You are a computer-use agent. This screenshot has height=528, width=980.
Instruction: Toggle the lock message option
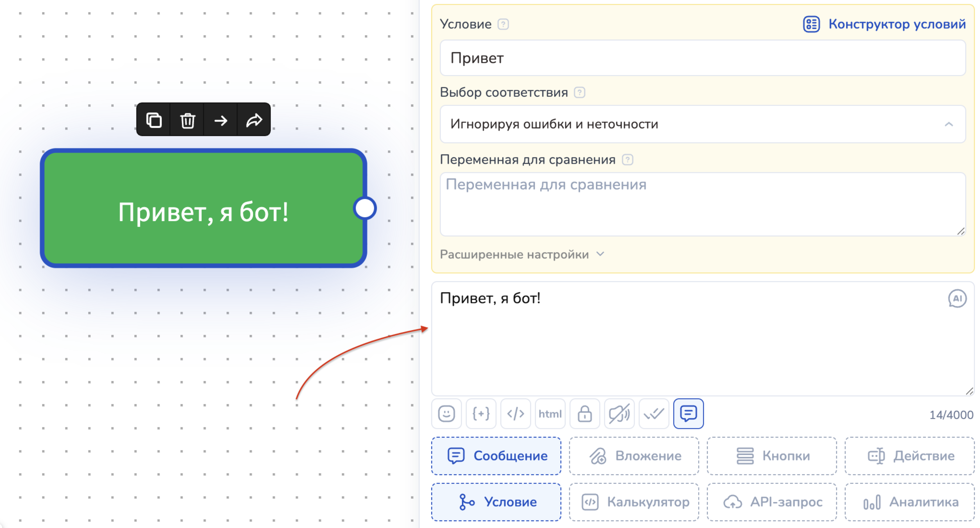coord(585,413)
